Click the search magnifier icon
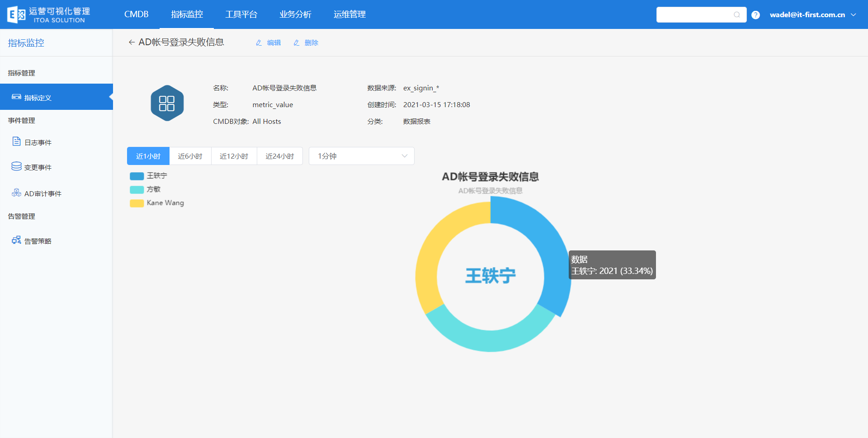868x438 pixels. coord(737,15)
